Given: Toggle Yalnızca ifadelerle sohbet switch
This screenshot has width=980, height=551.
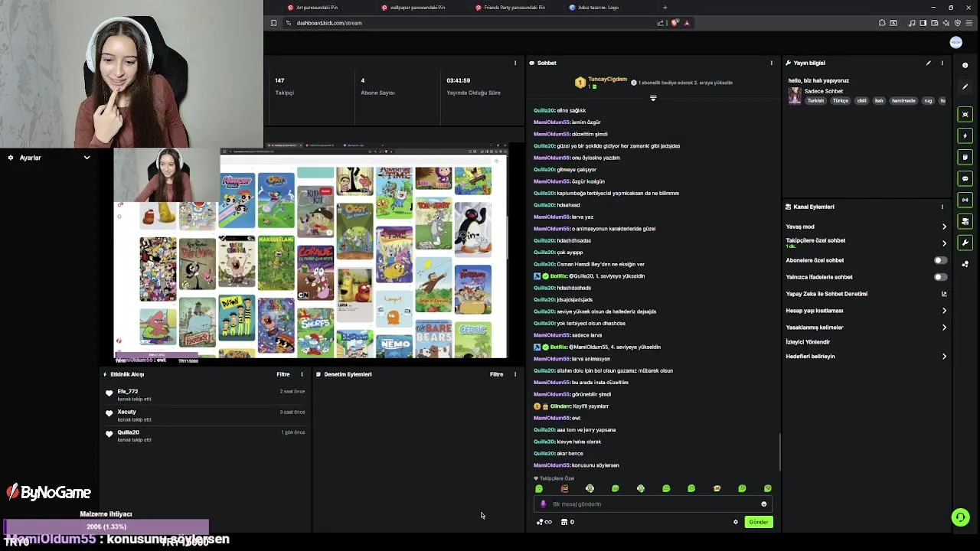Looking at the screenshot, I should (940, 277).
